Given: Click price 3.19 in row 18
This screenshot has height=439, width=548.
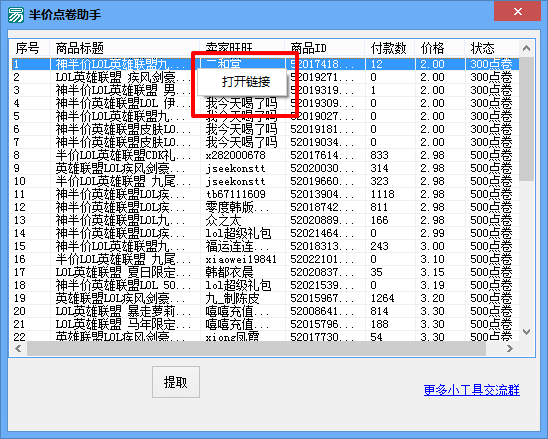Looking at the screenshot, I should pos(432,285).
